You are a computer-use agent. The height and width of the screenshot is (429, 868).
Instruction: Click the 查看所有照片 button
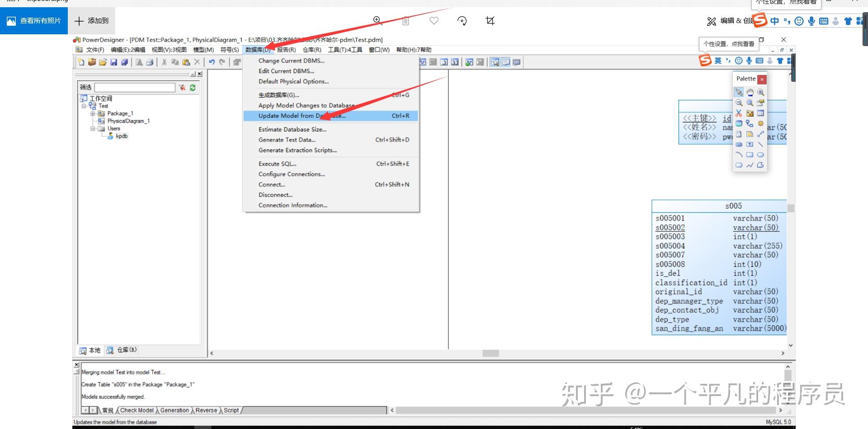click(x=34, y=21)
